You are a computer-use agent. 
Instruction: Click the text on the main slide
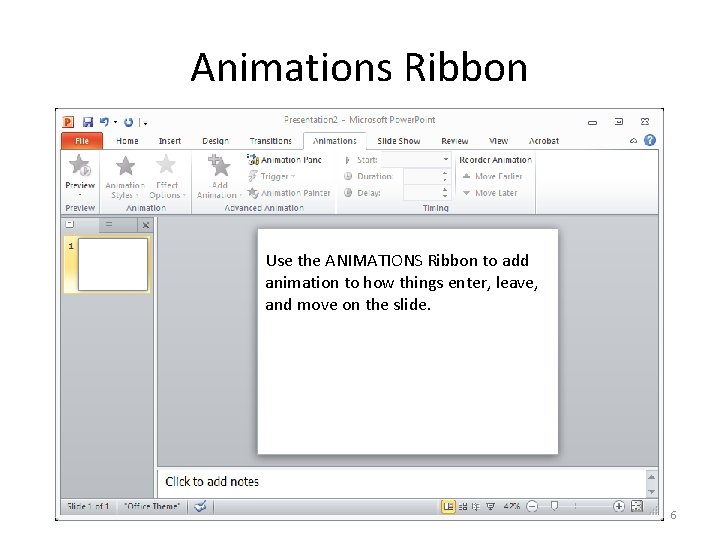pyautogui.click(x=402, y=282)
